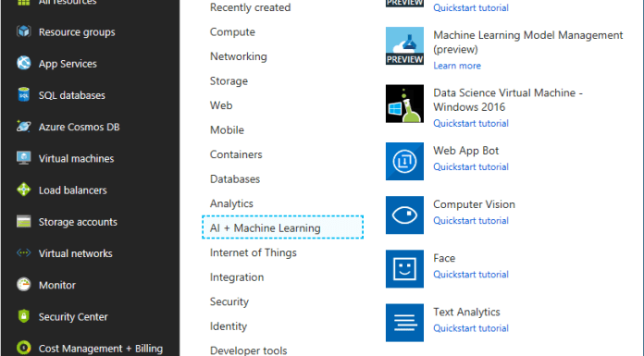Click the Face smiley tile icon
The height and width of the screenshot is (356, 644).
(x=404, y=268)
